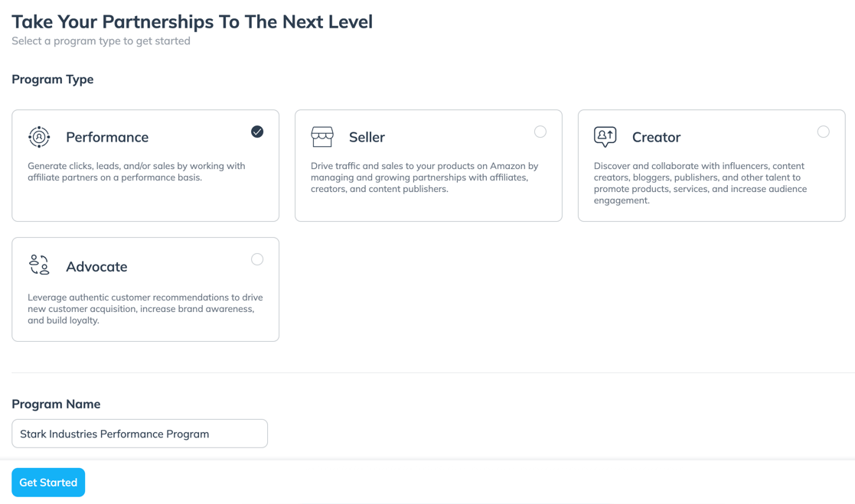The height and width of the screenshot is (504, 855).
Task: Click the Seller storefront icon
Action: tap(322, 137)
